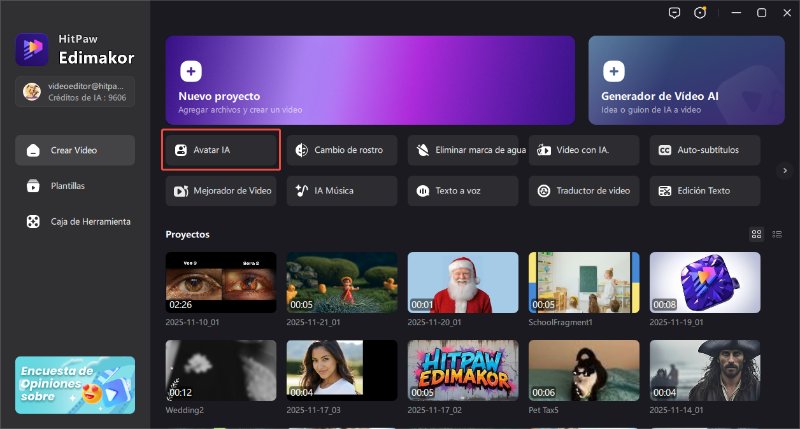
Task: Click the HitPaw Edimakor logo icon
Action: [32, 49]
